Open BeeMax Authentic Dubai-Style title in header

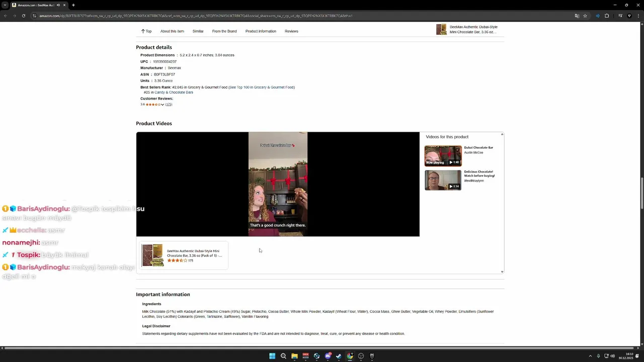pos(473,30)
